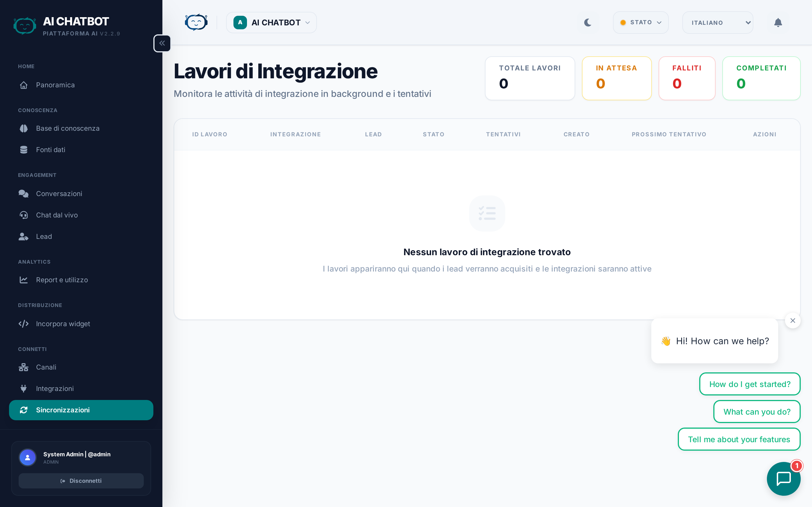Go to the Integrazioni menu item
The width and height of the screenshot is (812, 507).
pos(55,389)
